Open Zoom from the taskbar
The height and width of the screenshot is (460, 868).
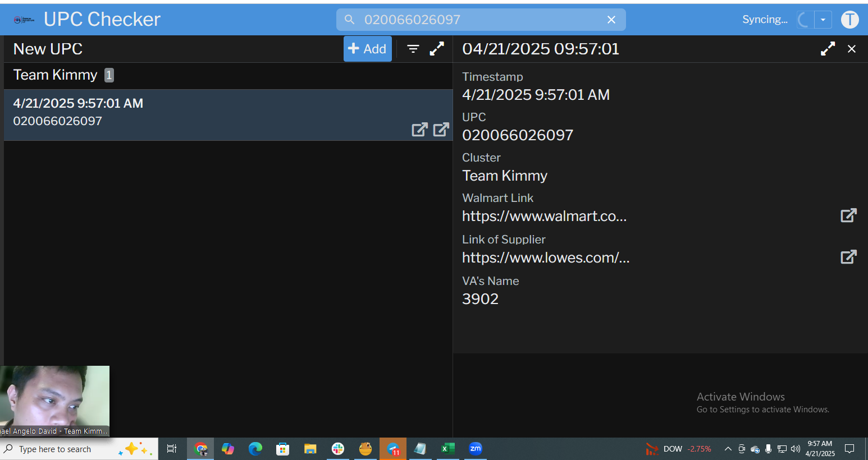click(x=476, y=449)
